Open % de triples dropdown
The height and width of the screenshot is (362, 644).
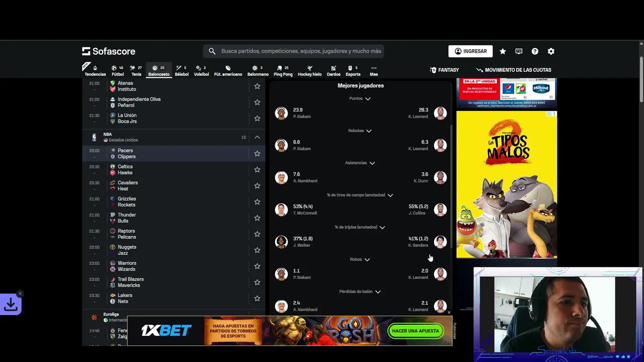coord(360,227)
